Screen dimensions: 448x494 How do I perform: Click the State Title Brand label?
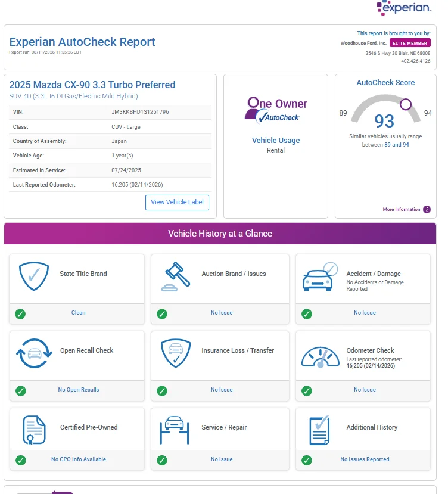tap(83, 274)
